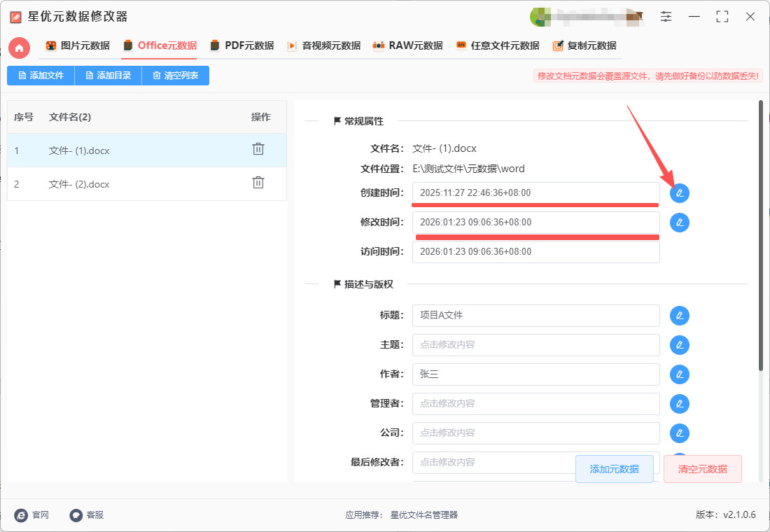Click the file path E:\测试文件\元数据\word

pos(468,169)
